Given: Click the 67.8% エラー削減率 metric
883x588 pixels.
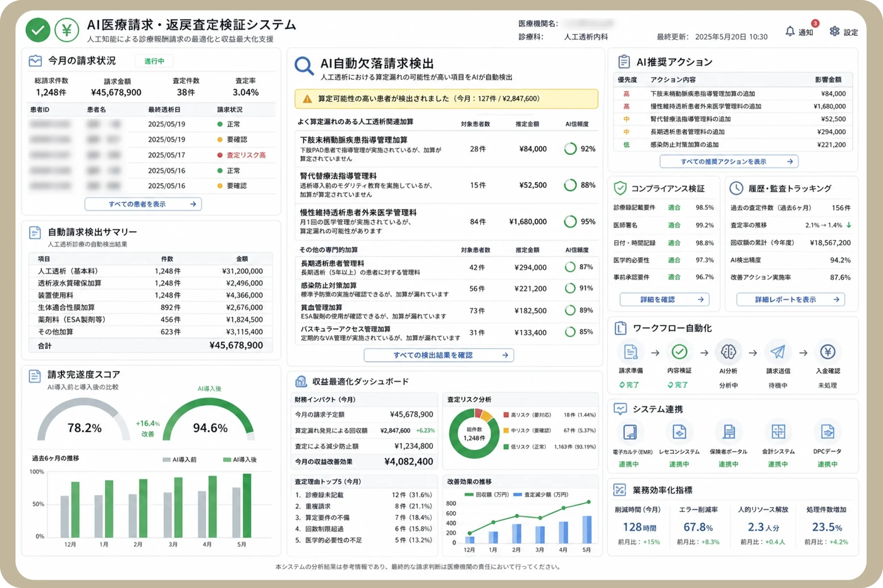Looking at the screenshot, I should 698,527.
